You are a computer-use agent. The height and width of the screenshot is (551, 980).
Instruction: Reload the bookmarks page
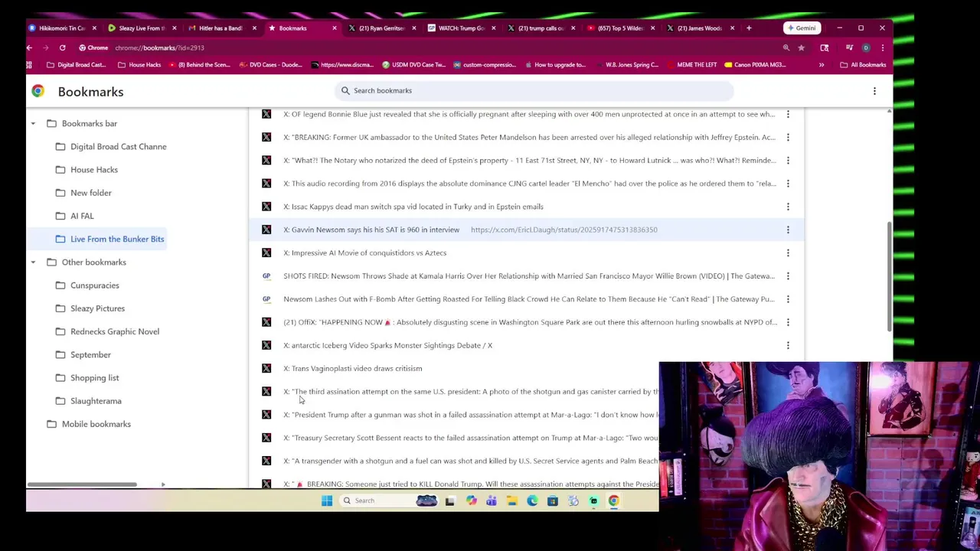click(62, 47)
